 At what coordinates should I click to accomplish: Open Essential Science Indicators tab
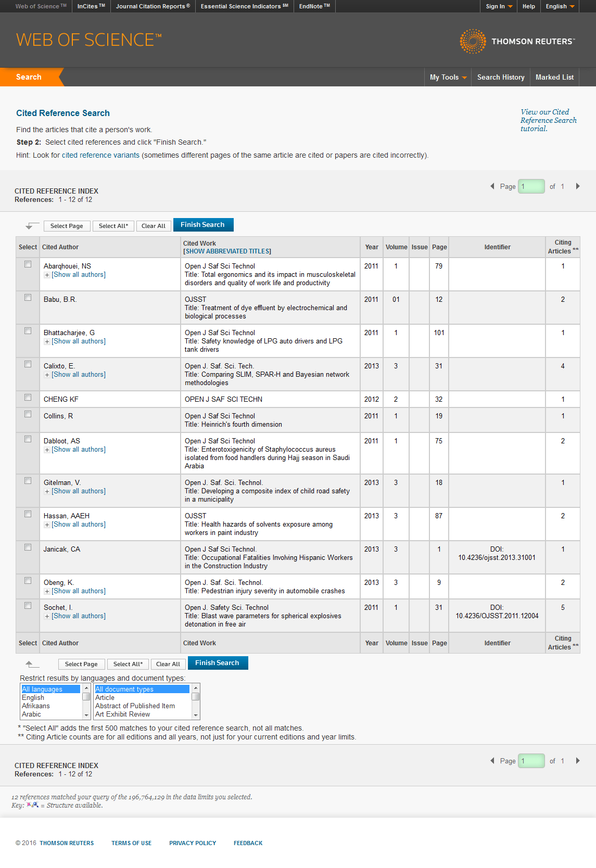[x=245, y=6]
